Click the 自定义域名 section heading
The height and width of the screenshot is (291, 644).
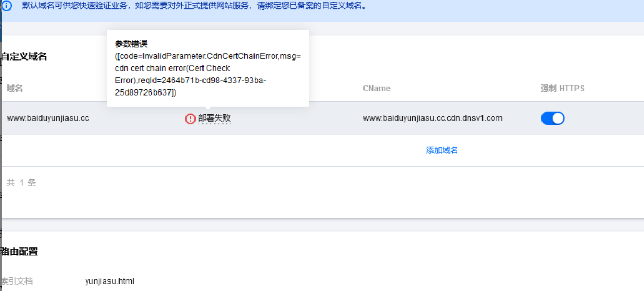pyautogui.click(x=24, y=56)
